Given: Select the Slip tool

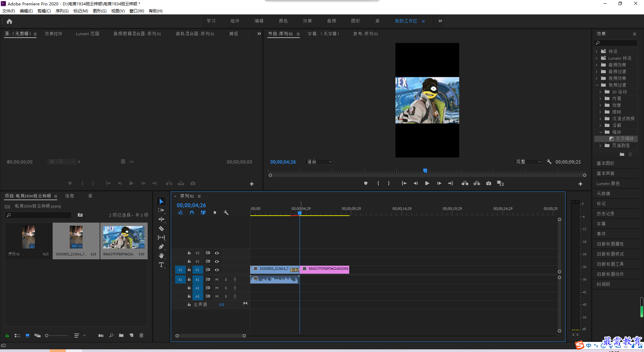Looking at the screenshot, I should coord(161,237).
